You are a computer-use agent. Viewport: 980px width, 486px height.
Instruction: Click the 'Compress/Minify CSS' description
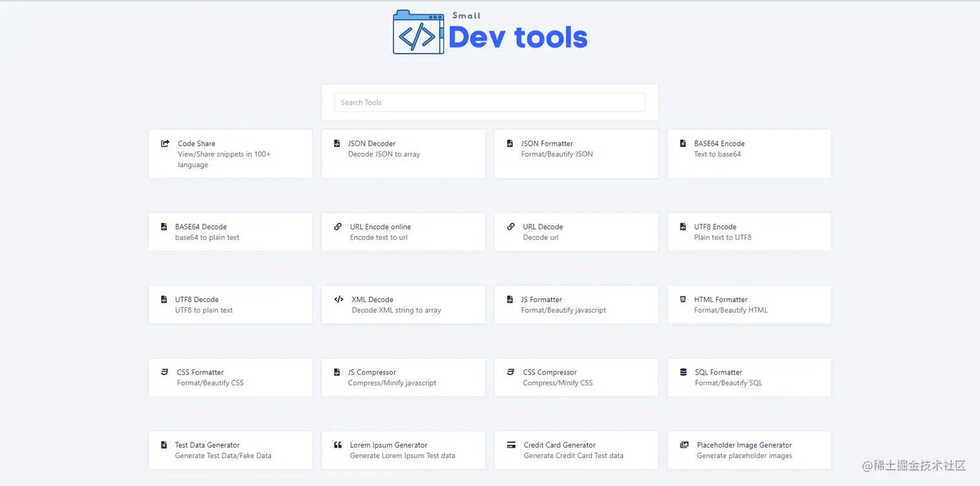558,383
